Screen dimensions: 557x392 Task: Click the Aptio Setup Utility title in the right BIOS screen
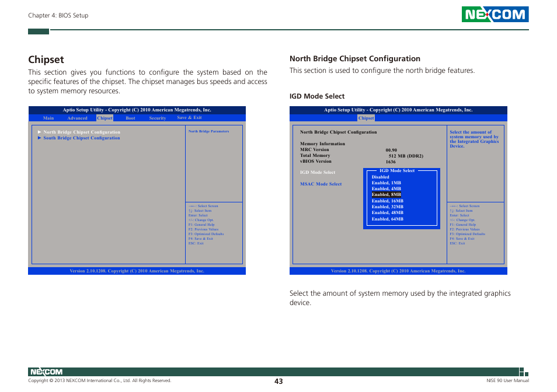pyautogui.click(x=398, y=110)
